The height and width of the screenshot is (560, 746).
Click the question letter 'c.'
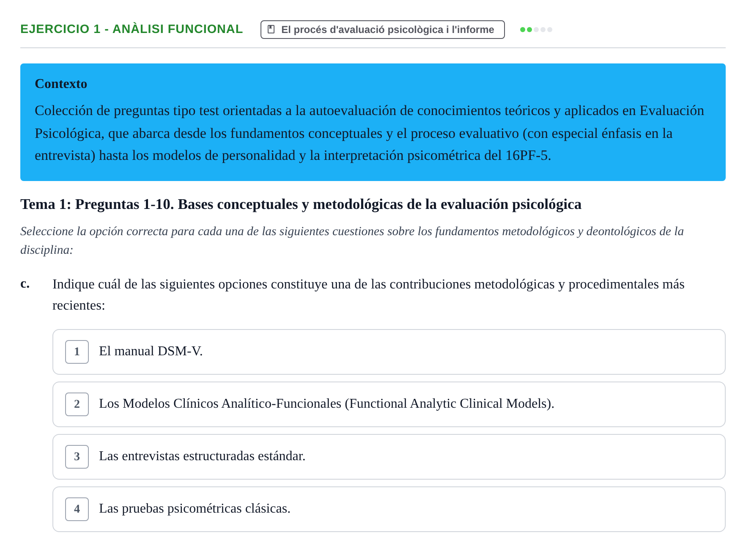click(x=25, y=283)
